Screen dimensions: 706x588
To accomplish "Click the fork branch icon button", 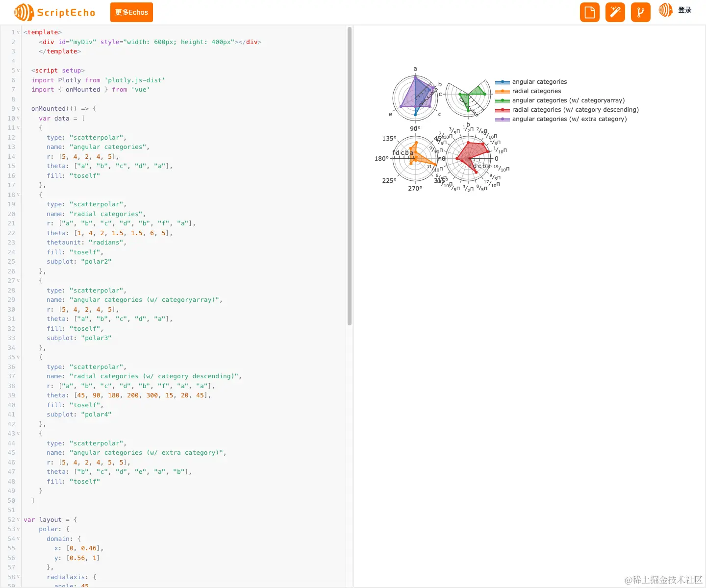I will [x=641, y=12].
